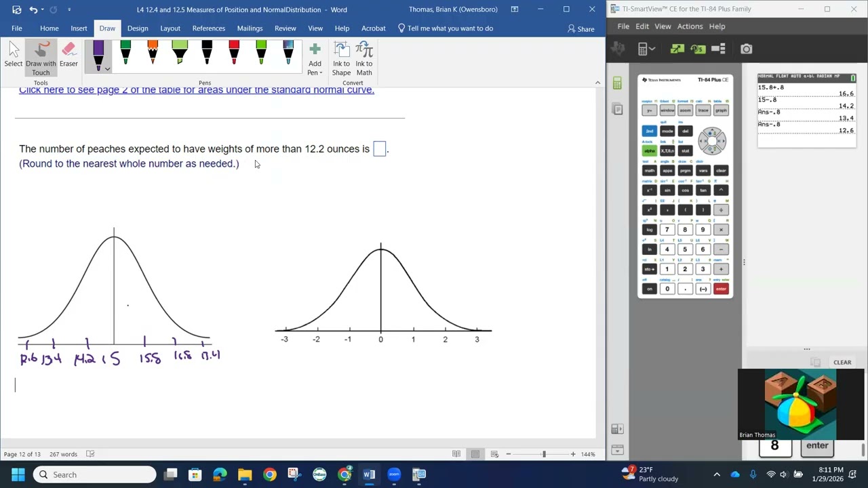Undo last action in Quick Access Toolbar
The height and width of the screenshot is (488, 868).
pyautogui.click(x=33, y=9)
